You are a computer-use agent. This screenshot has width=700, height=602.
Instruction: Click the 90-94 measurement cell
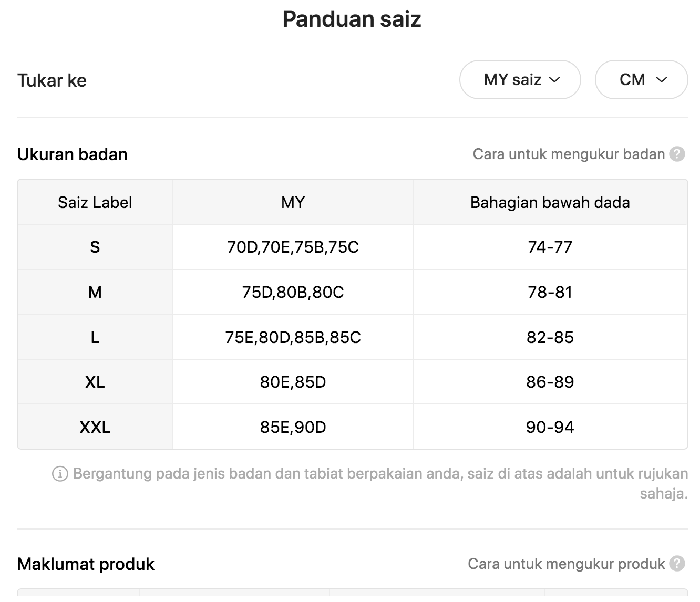(550, 427)
